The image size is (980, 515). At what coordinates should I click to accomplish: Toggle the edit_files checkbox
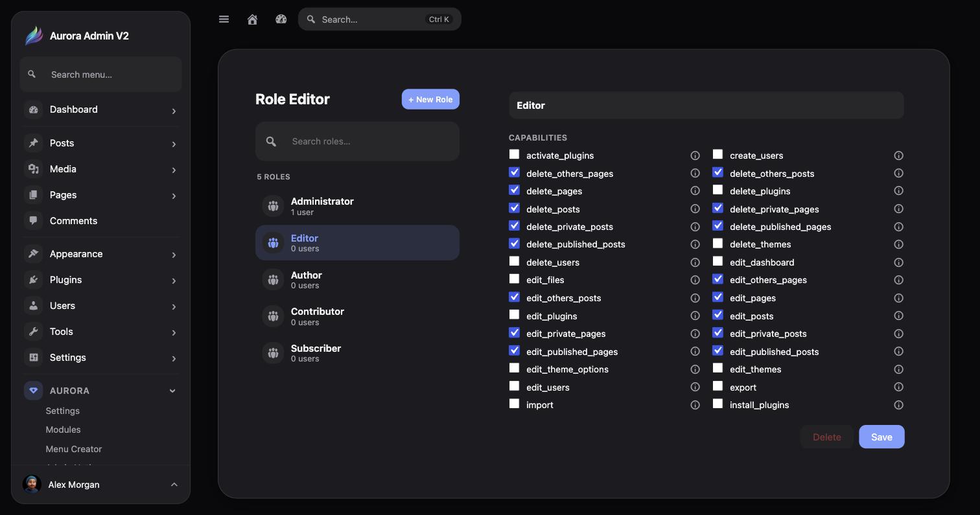coord(514,279)
